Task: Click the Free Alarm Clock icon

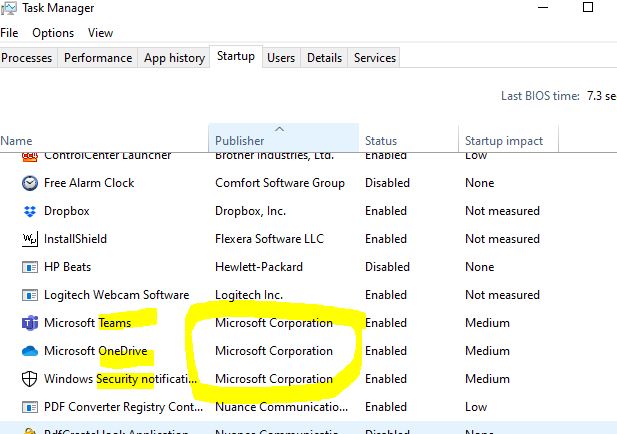Action: (x=29, y=183)
